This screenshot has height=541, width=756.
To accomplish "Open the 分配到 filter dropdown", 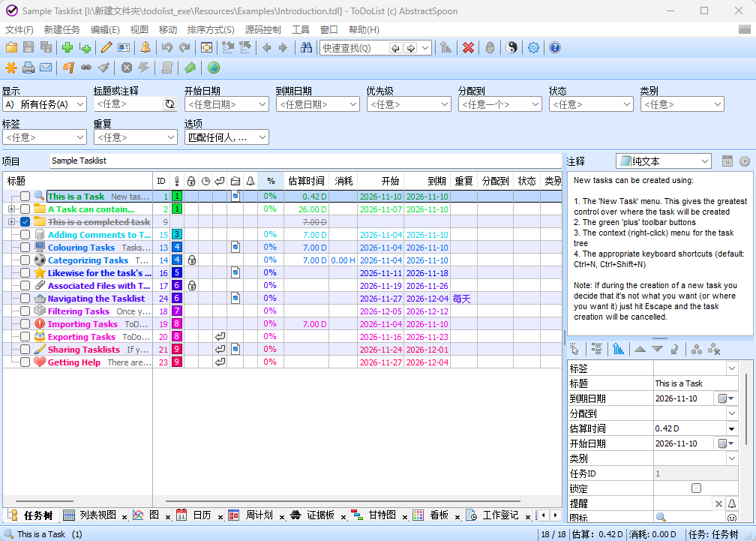I will point(500,104).
